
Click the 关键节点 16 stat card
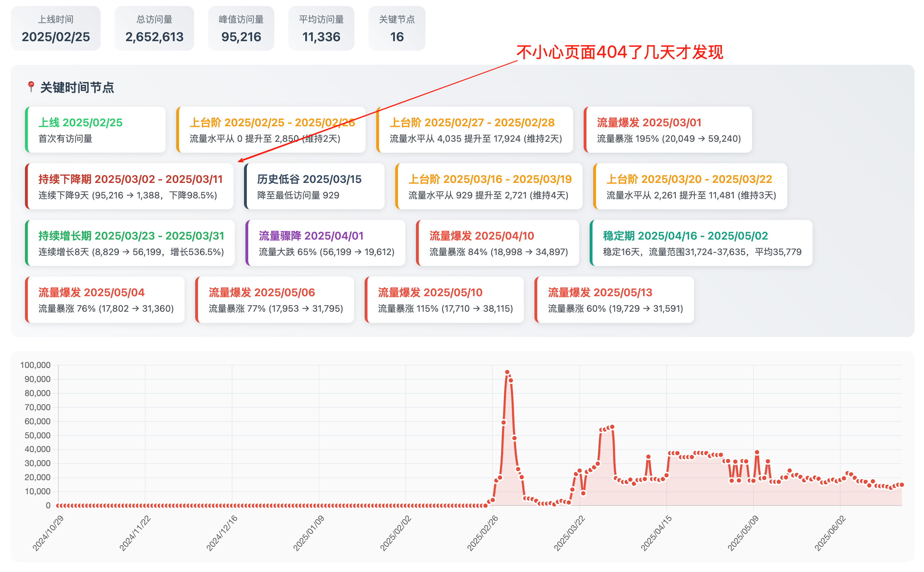click(397, 28)
